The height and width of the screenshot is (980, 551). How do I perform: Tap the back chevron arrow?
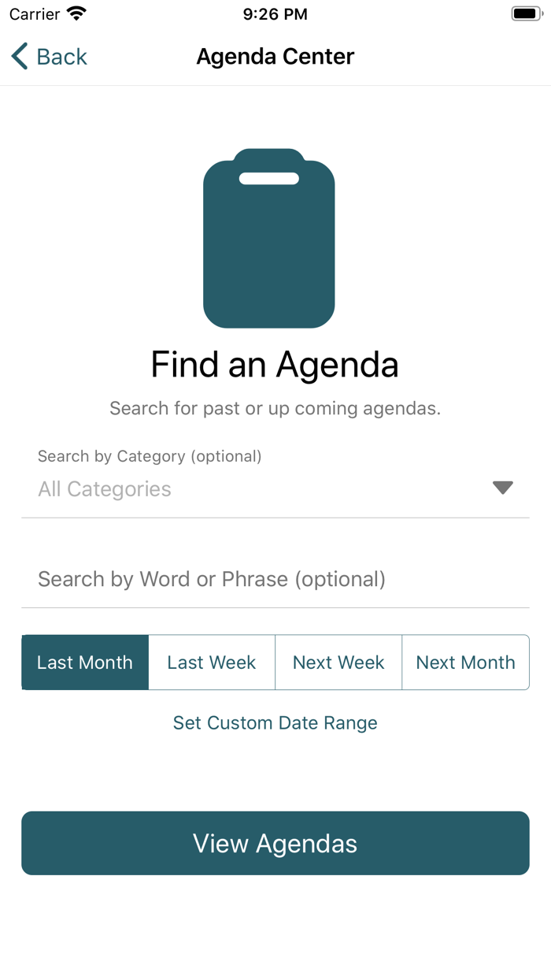pyautogui.click(x=20, y=57)
